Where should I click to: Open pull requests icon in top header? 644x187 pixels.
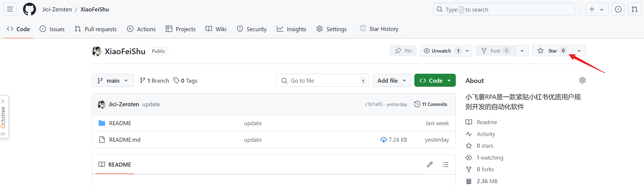point(635,9)
